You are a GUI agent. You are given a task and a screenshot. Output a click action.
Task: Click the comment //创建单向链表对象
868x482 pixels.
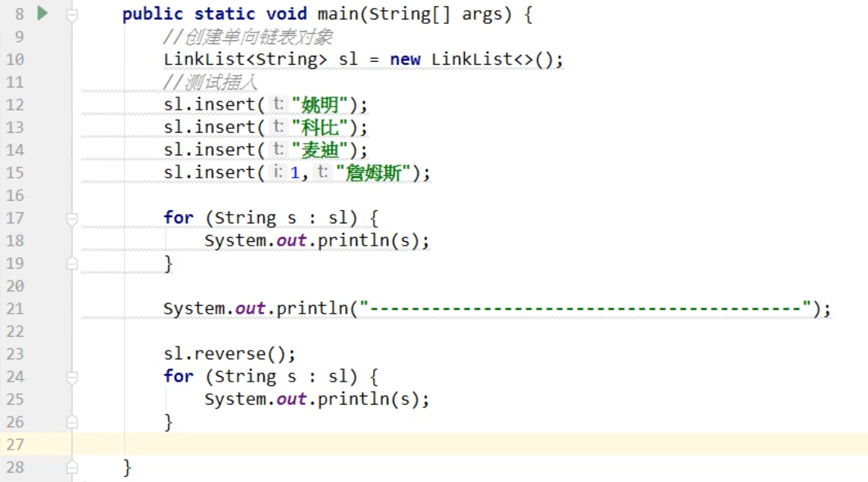click(x=248, y=37)
